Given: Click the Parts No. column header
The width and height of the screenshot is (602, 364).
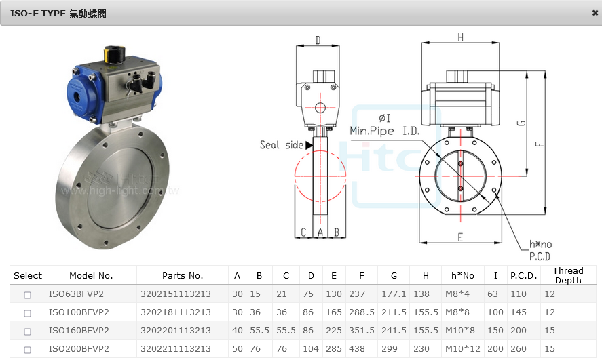Looking at the screenshot, I should [183, 275].
